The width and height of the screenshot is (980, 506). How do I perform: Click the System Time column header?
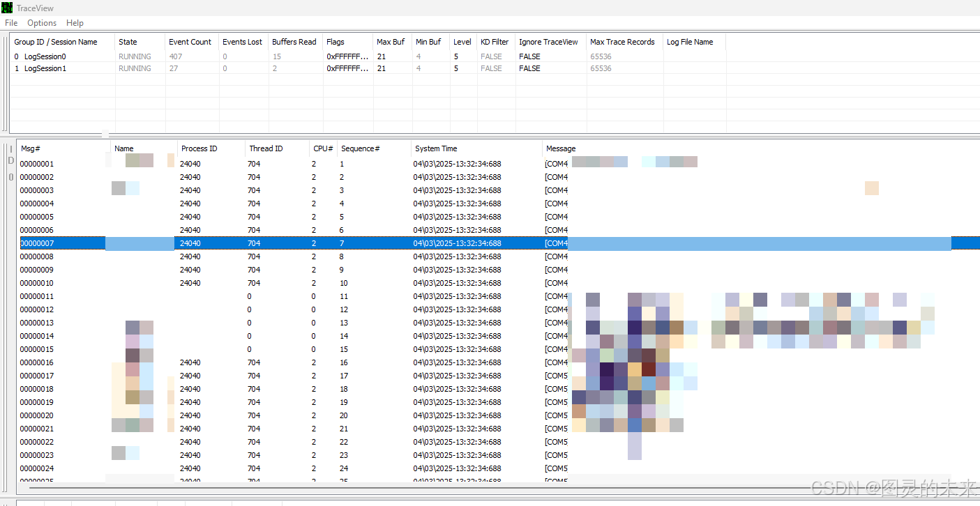[435, 148]
